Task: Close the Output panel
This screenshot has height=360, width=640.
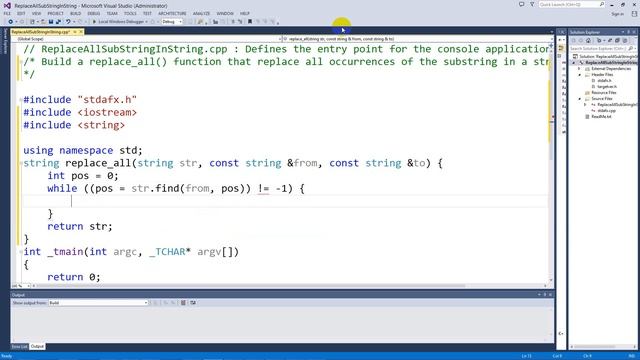Action: (550, 295)
